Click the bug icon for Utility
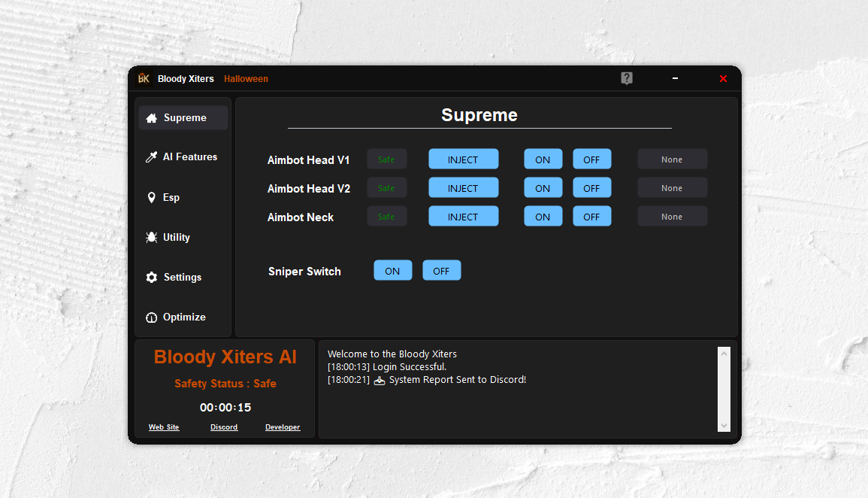The height and width of the screenshot is (498, 868). point(151,238)
